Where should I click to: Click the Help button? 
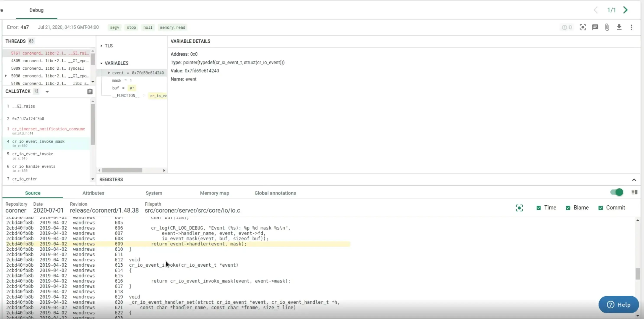(x=618, y=304)
